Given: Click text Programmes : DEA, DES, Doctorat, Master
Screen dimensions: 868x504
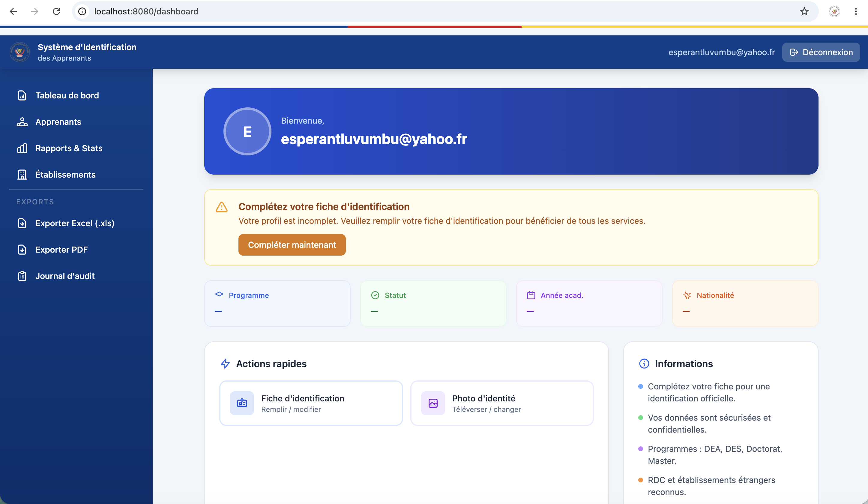Looking at the screenshot, I should point(715,455).
